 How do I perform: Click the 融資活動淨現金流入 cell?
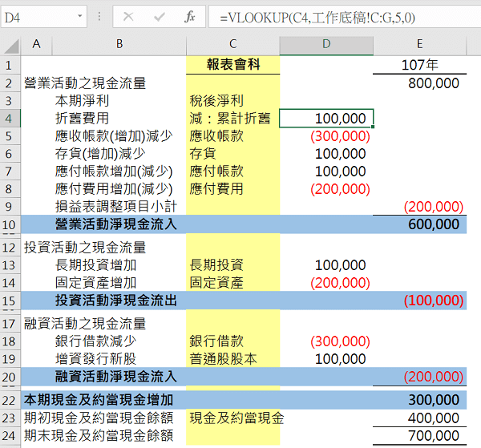click(x=119, y=377)
